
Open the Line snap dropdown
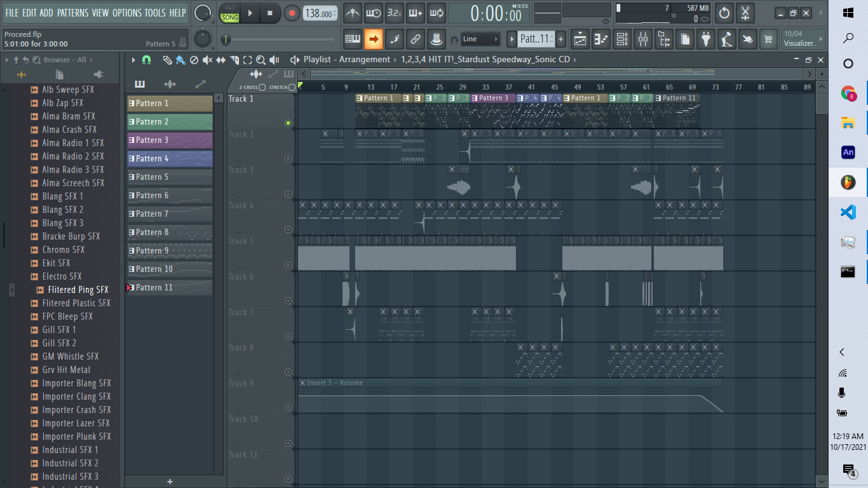click(481, 39)
